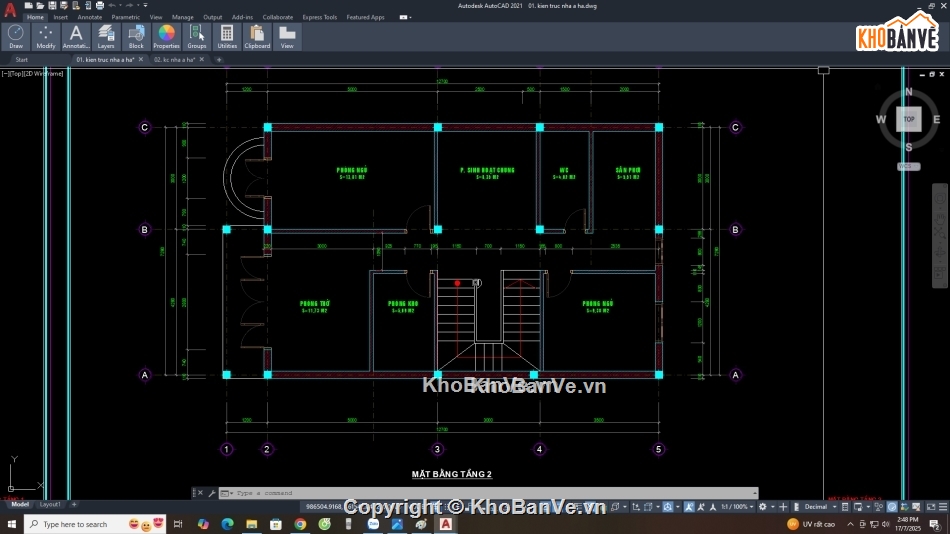Open the Layers panel
950x534 pixels.
tap(106, 37)
